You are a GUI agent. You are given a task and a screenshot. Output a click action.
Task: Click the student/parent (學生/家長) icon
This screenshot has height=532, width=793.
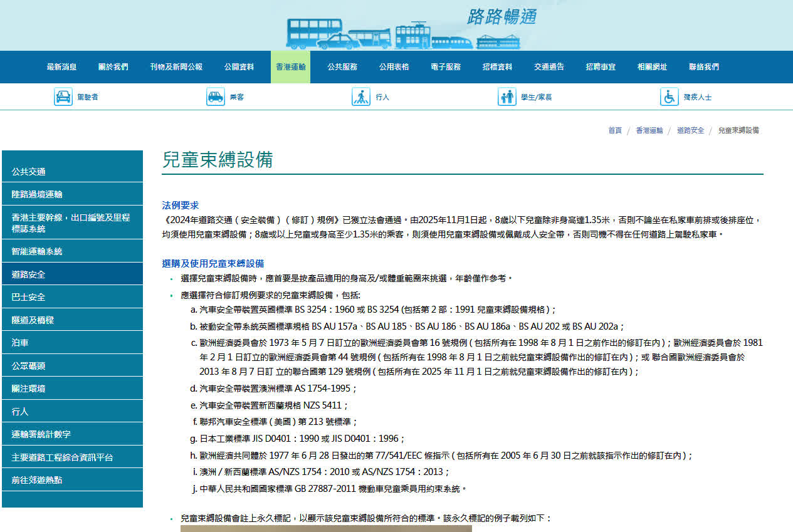click(507, 97)
